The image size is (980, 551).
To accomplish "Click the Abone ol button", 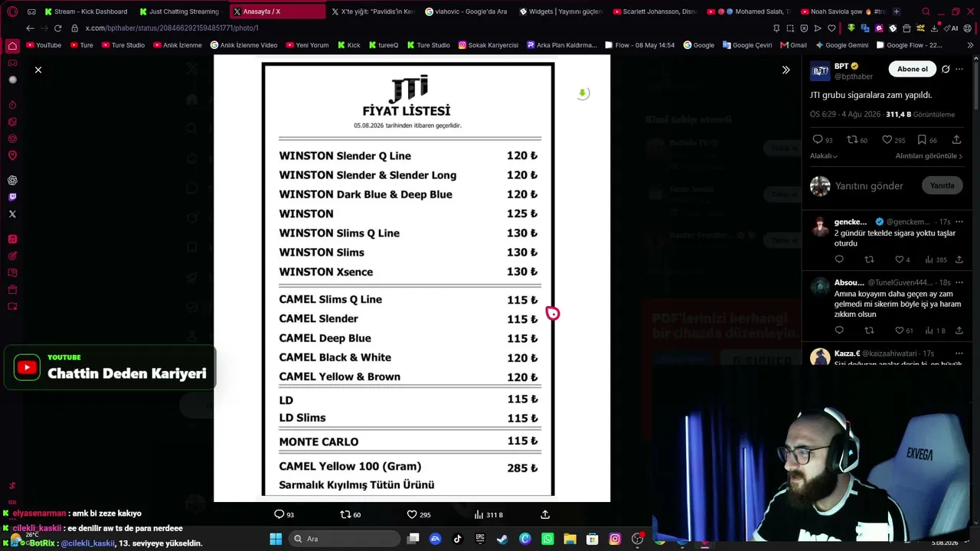I will [912, 69].
